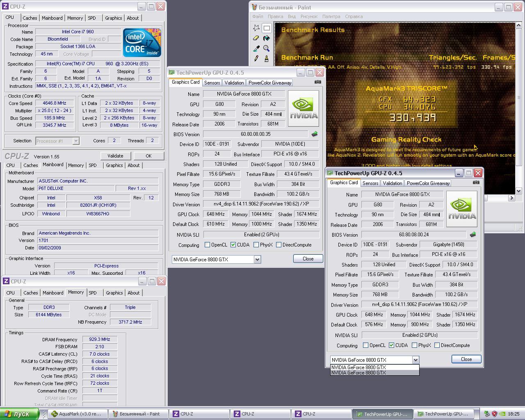
Task: Choose the highlighted GeForce 8800 GTX list entry
Action: coord(375,373)
